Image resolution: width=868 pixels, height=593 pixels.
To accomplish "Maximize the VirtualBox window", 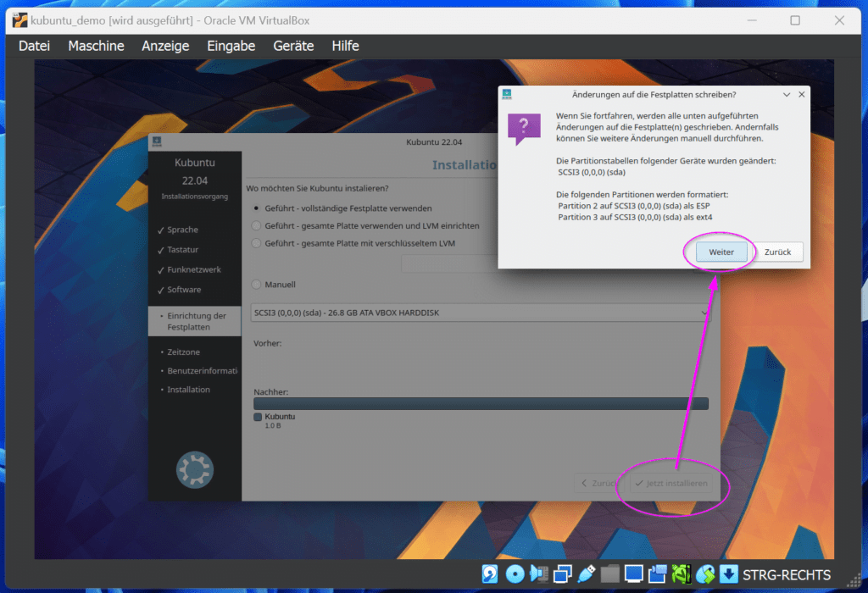I will 795,20.
